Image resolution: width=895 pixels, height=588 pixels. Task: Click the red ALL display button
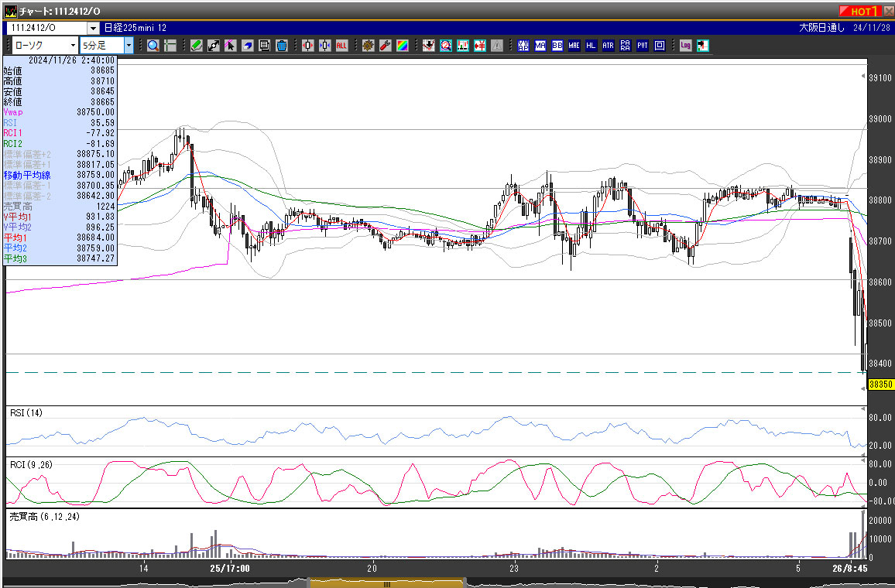pos(342,46)
